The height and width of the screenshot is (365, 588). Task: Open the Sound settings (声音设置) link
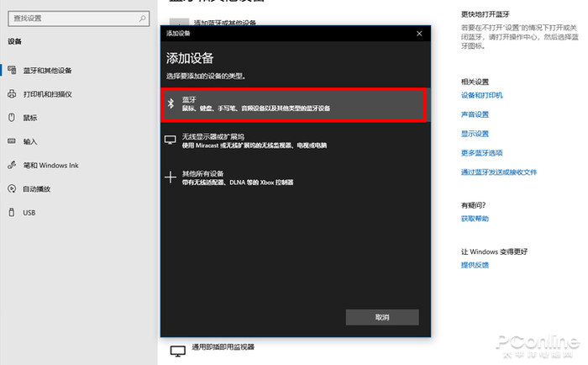[x=475, y=114]
